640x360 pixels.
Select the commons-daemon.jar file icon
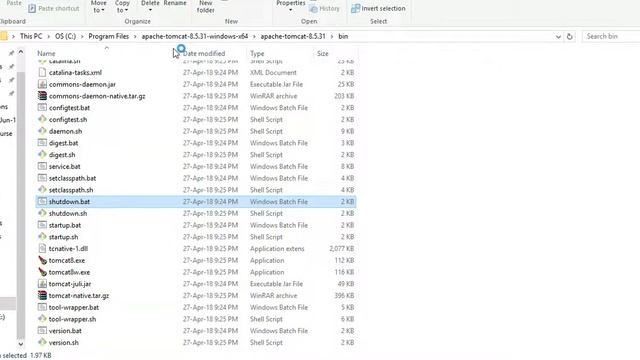click(42, 84)
